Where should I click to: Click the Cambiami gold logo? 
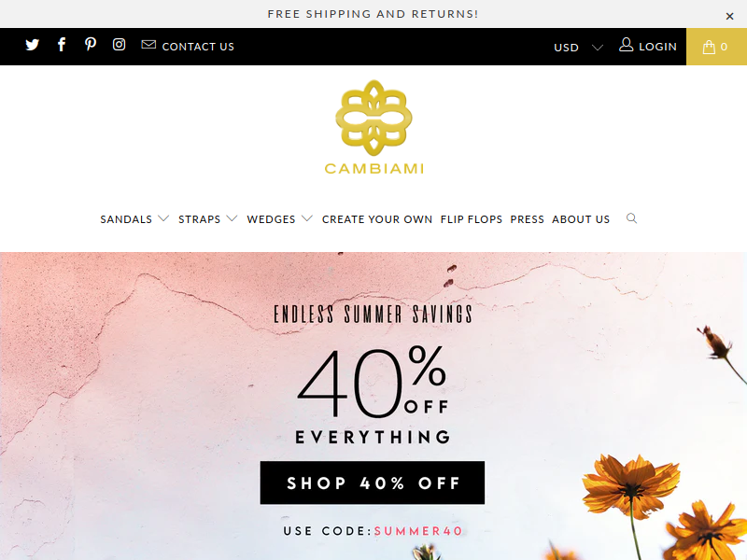(x=374, y=127)
